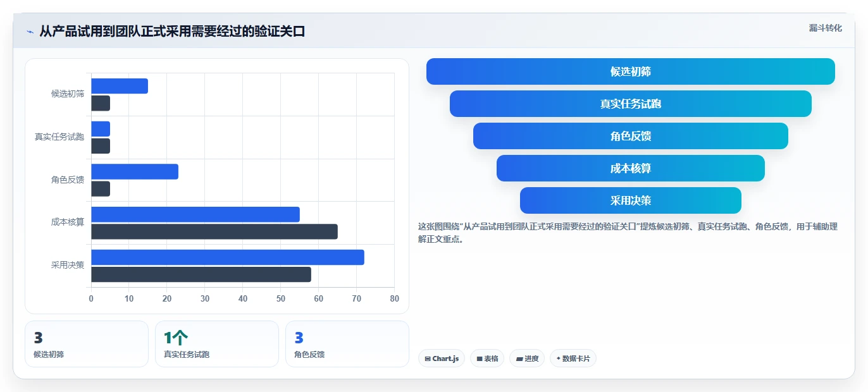This screenshot has height=392, width=868.
Task: Click the 候选初筛 y-axis label
Action: [x=68, y=94]
